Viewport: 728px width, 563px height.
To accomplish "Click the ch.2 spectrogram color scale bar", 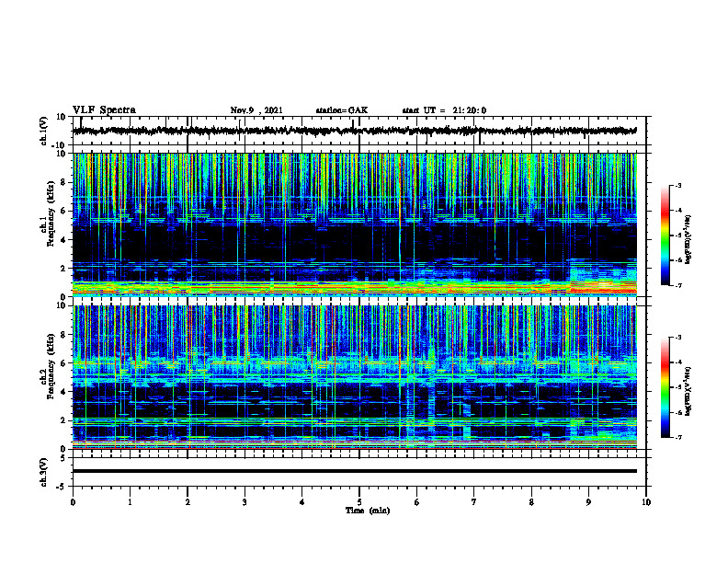I will [665, 387].
